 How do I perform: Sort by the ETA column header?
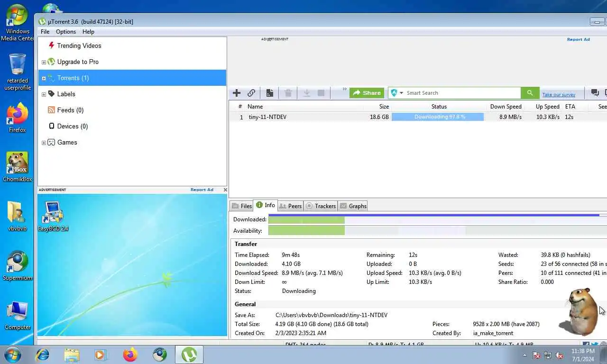pyautogui.click(x=570, y=107)
